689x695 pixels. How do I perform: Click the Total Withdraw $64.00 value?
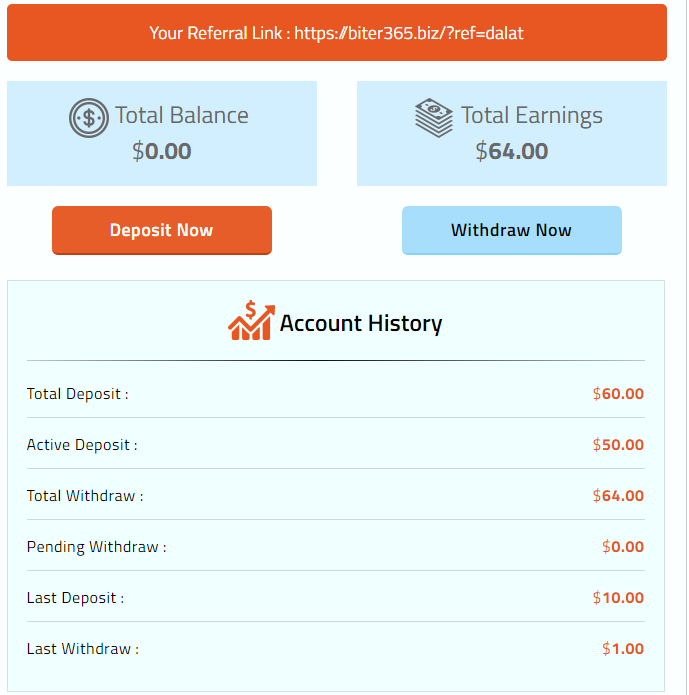point(618,496)
